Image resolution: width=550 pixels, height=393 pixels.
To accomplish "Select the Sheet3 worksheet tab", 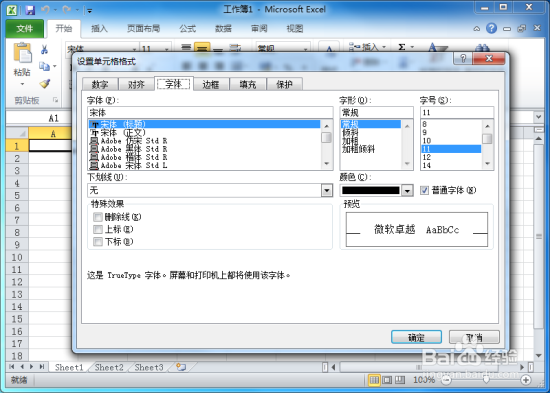I will (149, 367).
